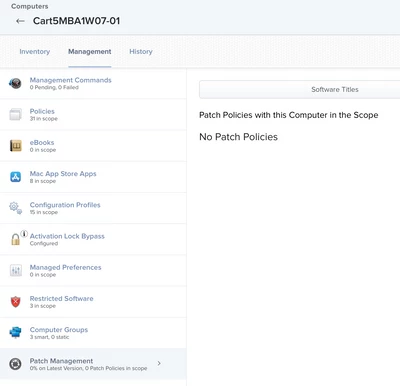The image size is (400, 386).
Task: Open the Configuration Profiles link
Action: 65,205
